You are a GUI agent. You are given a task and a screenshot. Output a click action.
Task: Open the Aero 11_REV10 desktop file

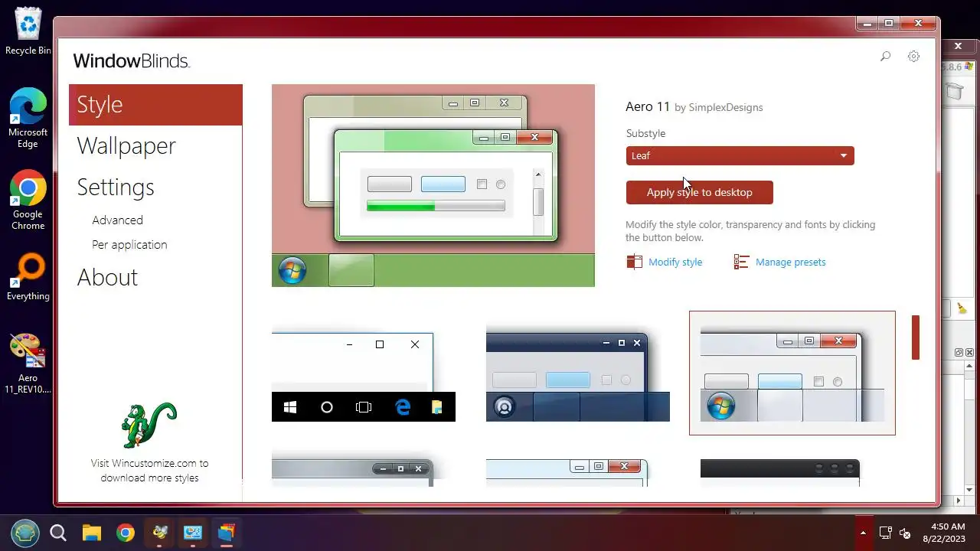tap(28, 364)
